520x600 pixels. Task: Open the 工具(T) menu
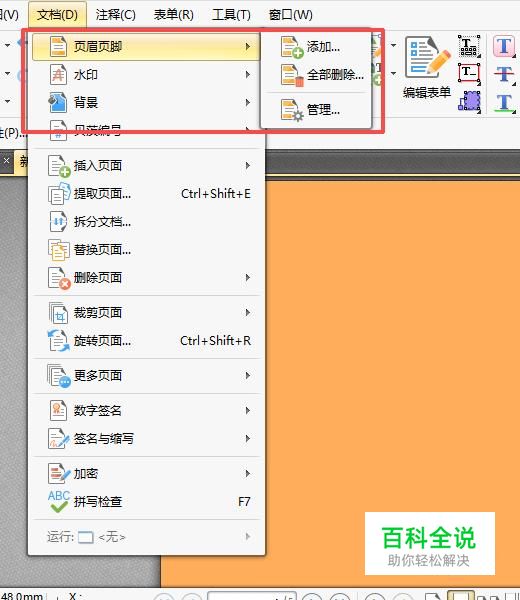click(x=231, y=15)
